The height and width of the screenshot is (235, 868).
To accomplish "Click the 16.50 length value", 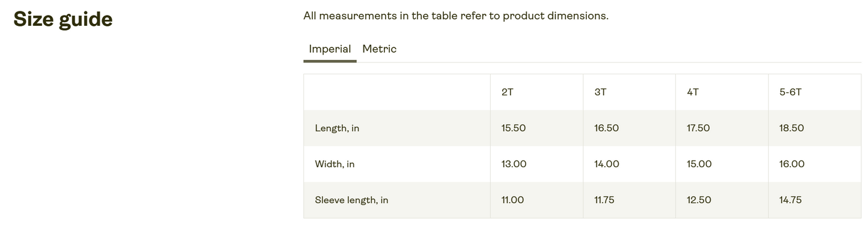I will click(x=606, y=128).
